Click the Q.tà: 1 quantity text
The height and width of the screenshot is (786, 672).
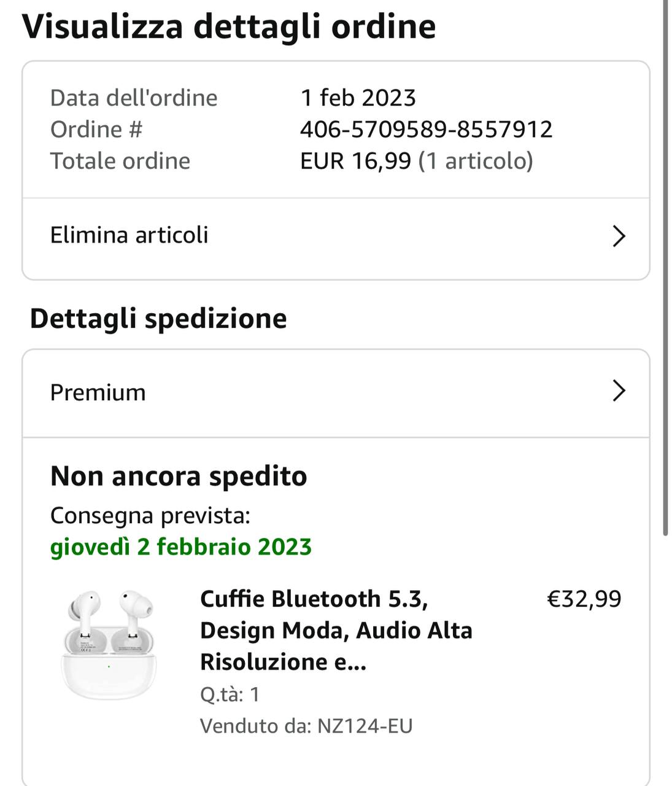[230, 695]
